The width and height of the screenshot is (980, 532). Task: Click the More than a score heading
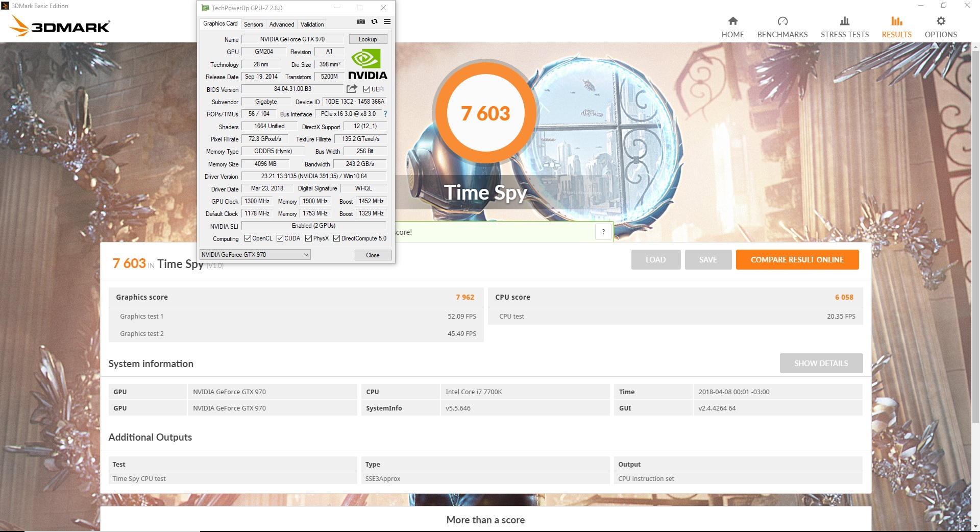click(485, 520)
